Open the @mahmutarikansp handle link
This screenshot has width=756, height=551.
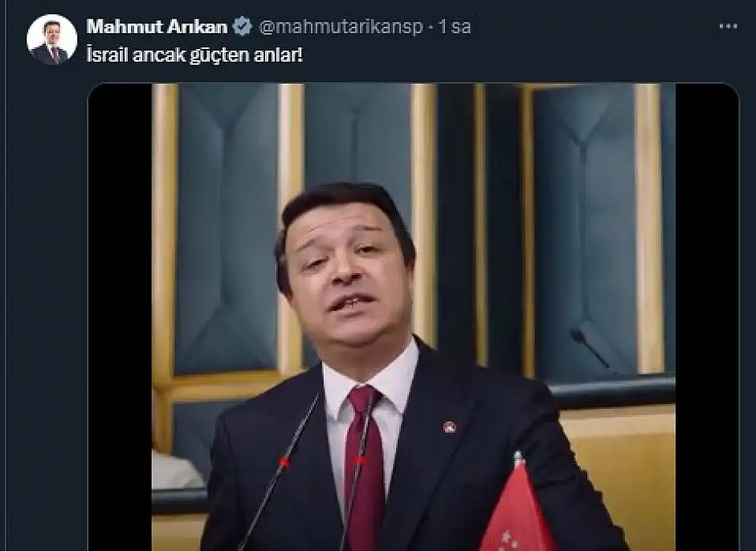tap(341, 27)
